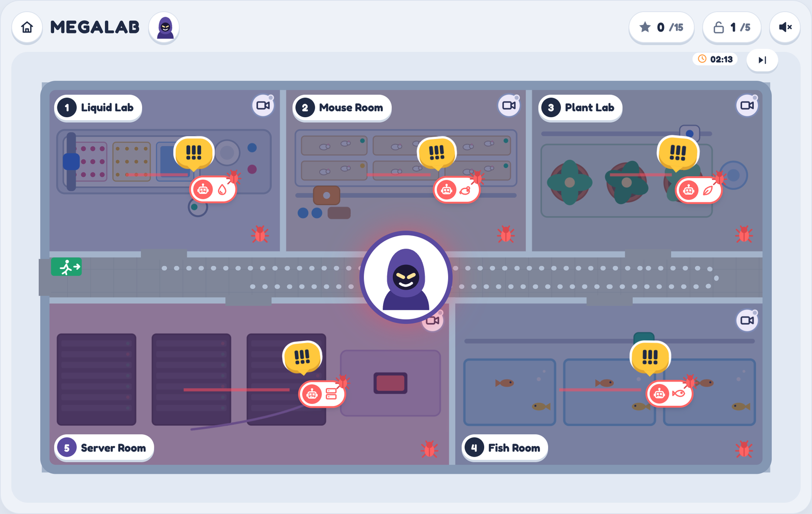Toggle the Liquid Lab security camera
The image size is (812, 514).
pos(263,106)
